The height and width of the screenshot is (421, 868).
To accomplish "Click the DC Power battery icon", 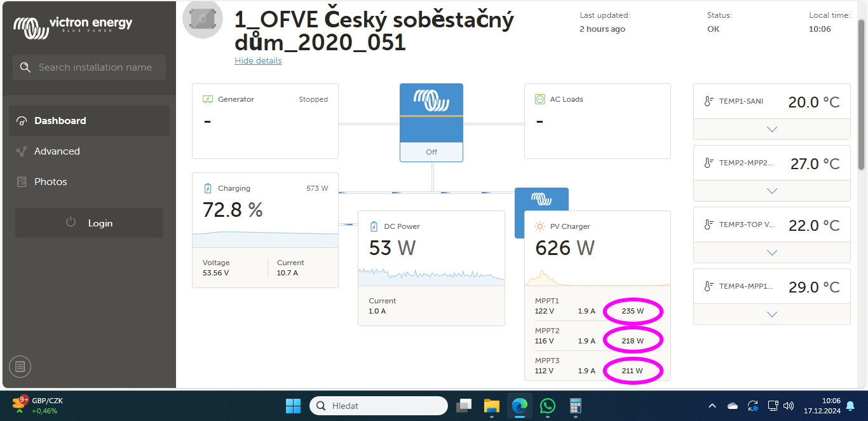I will (374, 226).
